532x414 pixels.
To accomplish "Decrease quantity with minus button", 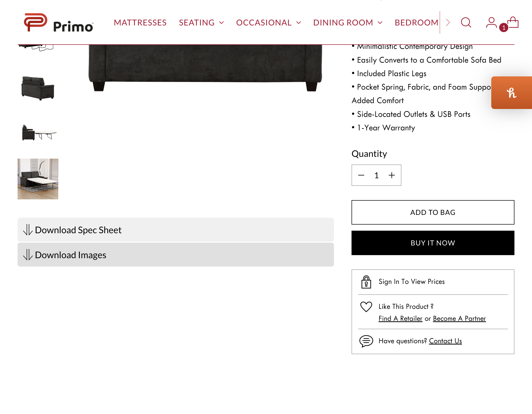I will 361,175.
